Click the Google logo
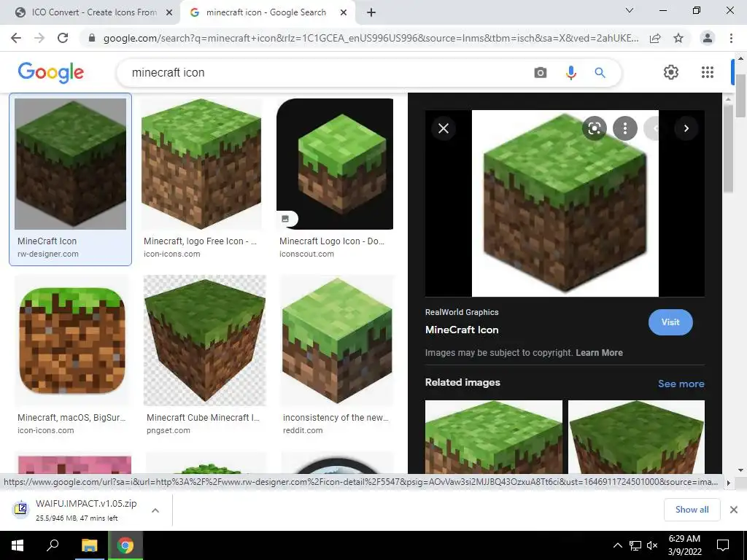 (50, 72)
